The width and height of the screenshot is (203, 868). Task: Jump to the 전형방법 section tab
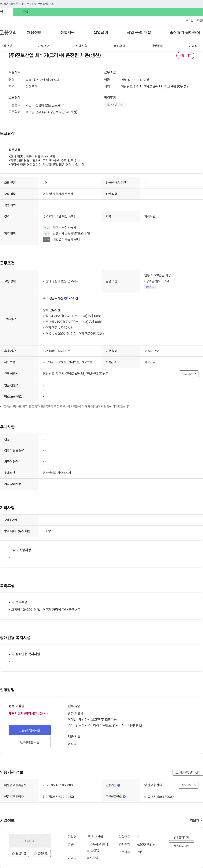click(157, 46)
